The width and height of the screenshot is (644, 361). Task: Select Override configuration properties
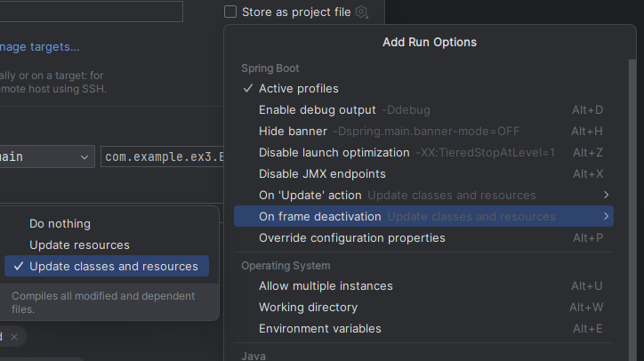click(351, 238)
